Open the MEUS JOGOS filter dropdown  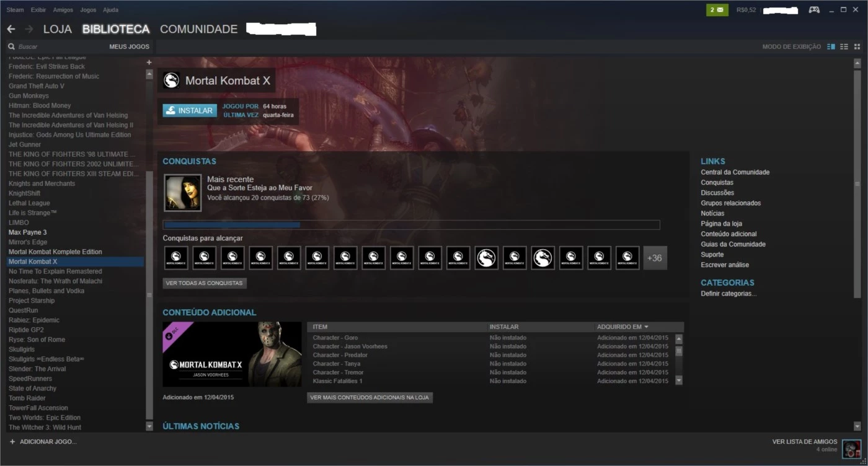pyautogui.click(x=129, y=46)
